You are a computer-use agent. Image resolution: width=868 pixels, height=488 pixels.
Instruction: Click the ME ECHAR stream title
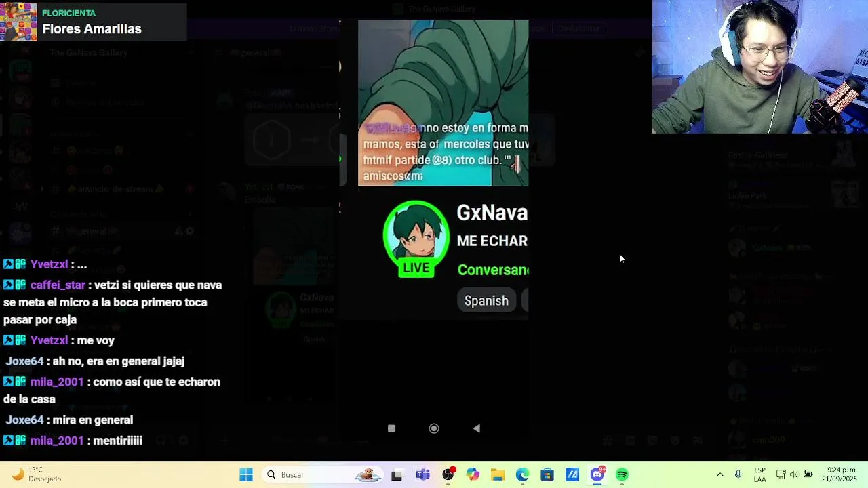492,241
